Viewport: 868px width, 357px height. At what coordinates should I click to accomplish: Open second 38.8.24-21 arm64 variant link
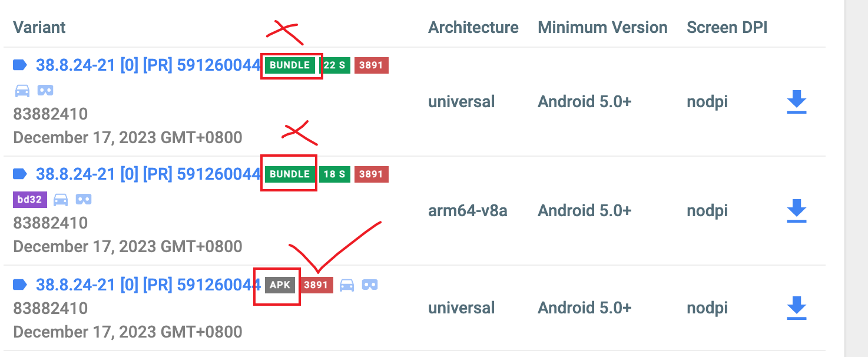(148, 174)
